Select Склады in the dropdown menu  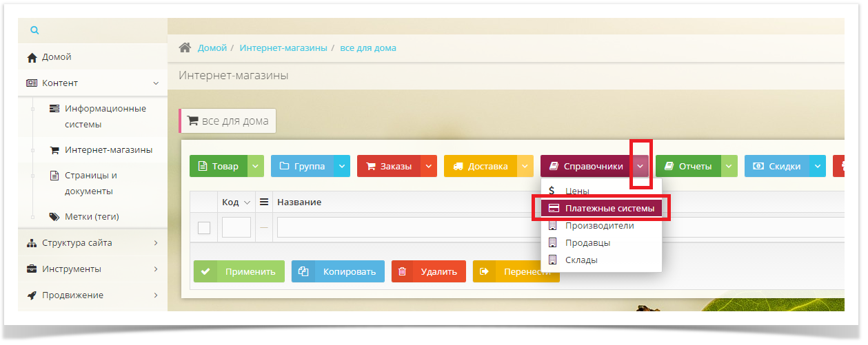pyautogui.click(x=581, y=260)
